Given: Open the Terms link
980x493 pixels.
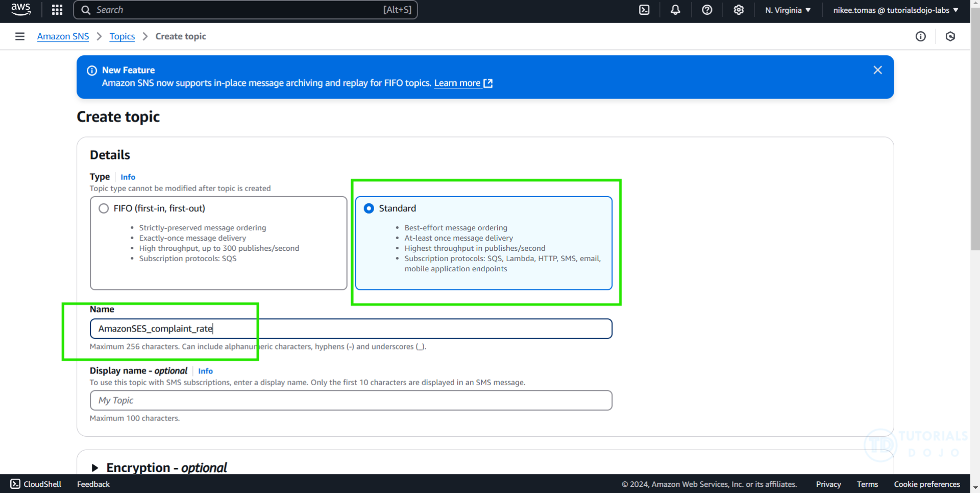Looking at the screenshot, I should tap(867, 484).
